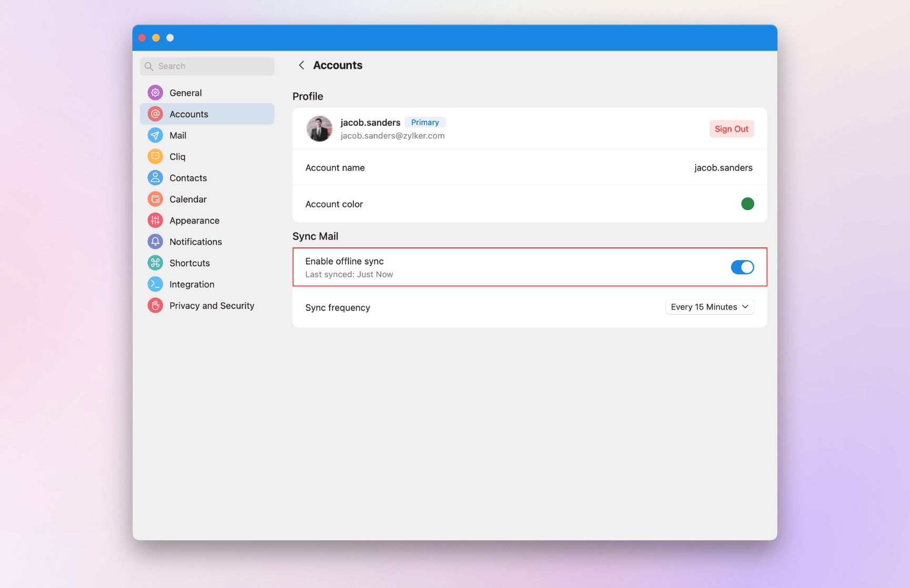Image resolution: width=910 pixels, height=588 pixels.
Task: Open Contacts settings
Action: click(207, 178)
